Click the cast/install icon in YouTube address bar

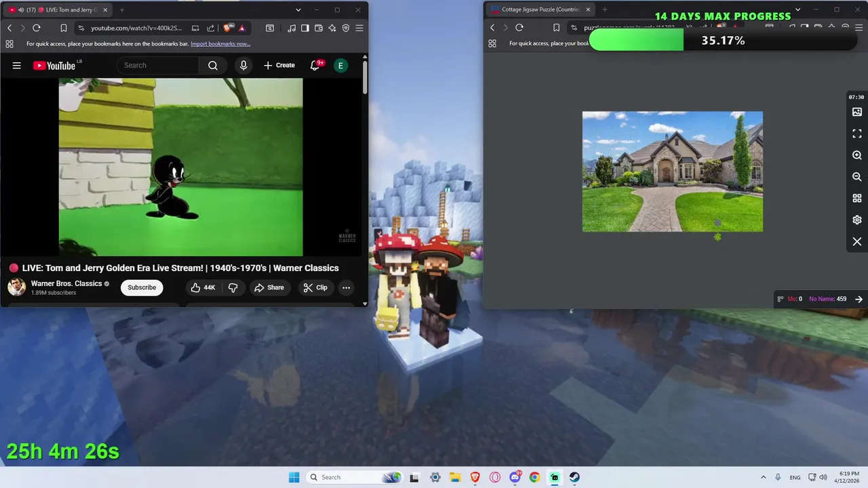coord(195,28)
